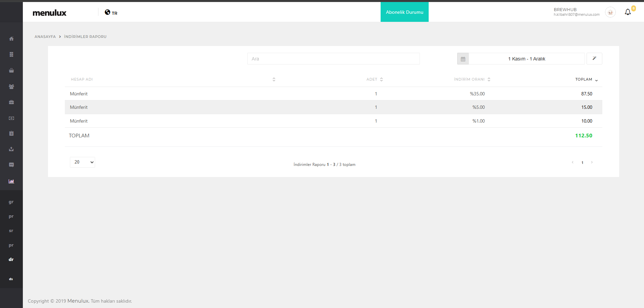
Task: Open the clipboard list icon in sidebar
Action: click(11, 133)
